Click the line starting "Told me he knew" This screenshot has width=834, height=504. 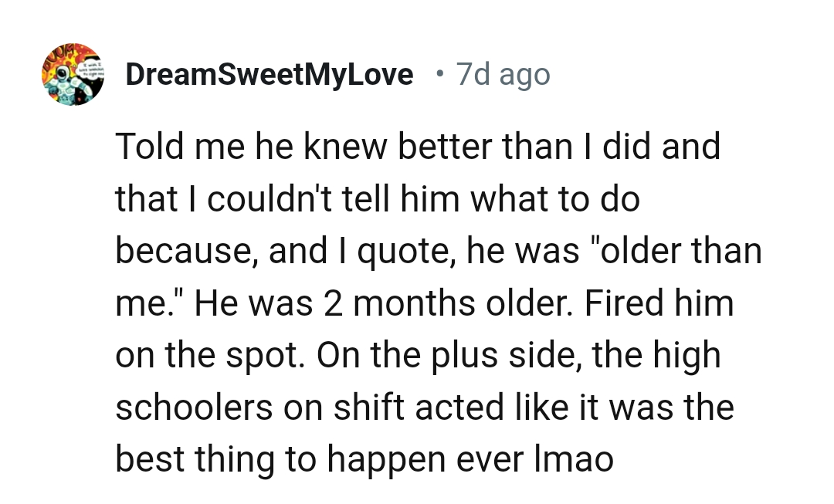point(417,147)
